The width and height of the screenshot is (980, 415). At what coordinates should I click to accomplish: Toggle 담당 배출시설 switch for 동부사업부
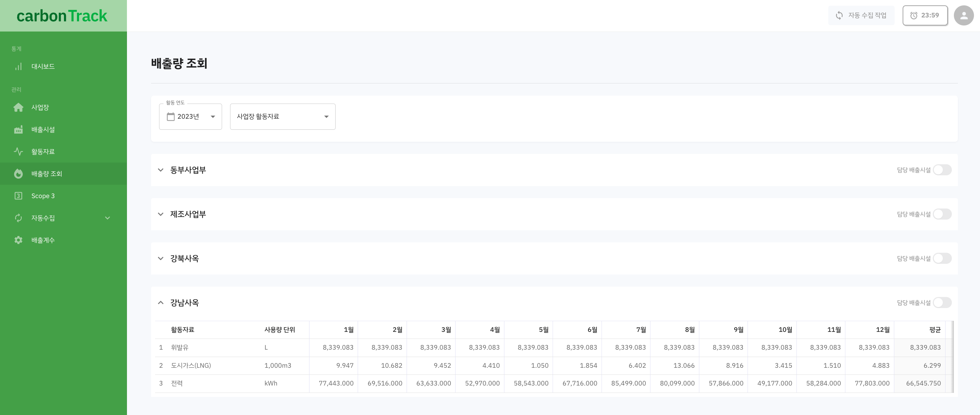pos(943,169)
